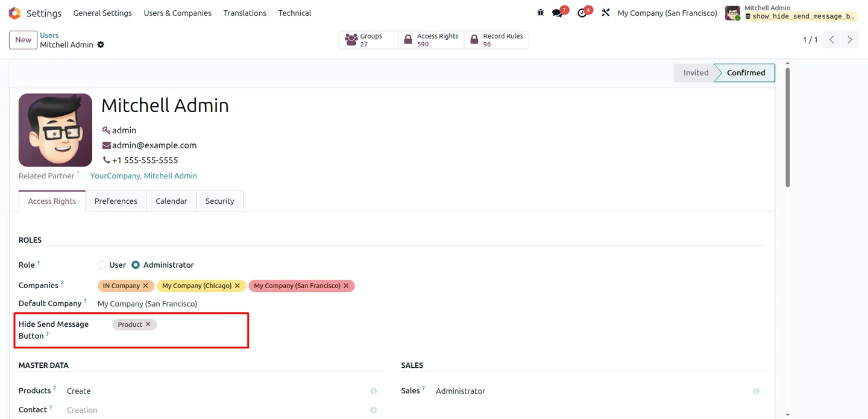Click the Mitchell Admin profile photo
Screen dimensions: 868x419
click(55, 130)
